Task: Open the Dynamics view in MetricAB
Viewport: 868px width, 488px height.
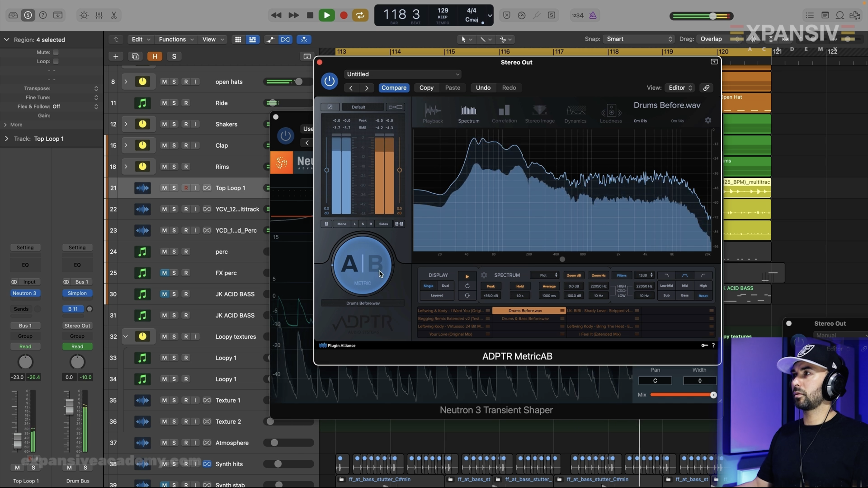Action: (575, 114)
